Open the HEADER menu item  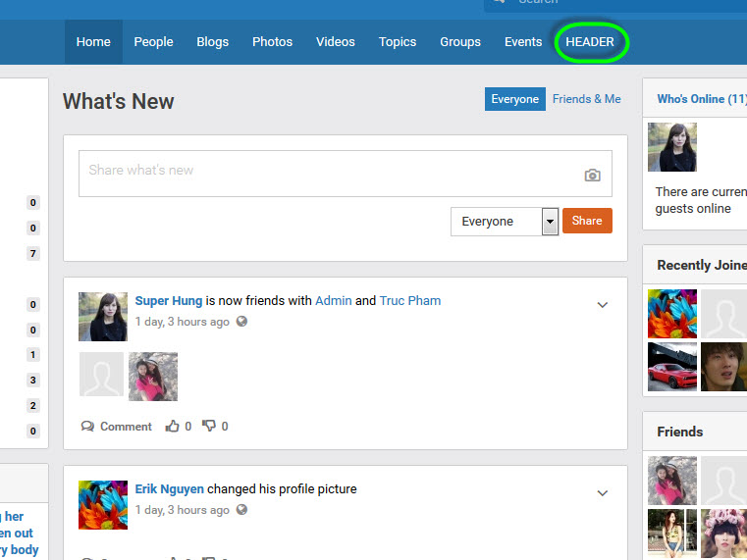point(590,42)
